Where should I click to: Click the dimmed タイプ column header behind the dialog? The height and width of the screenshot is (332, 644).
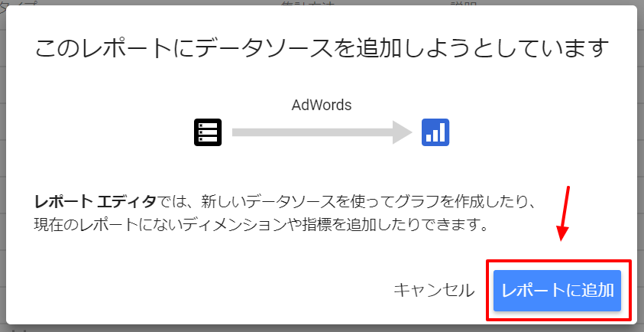(18, 3)
